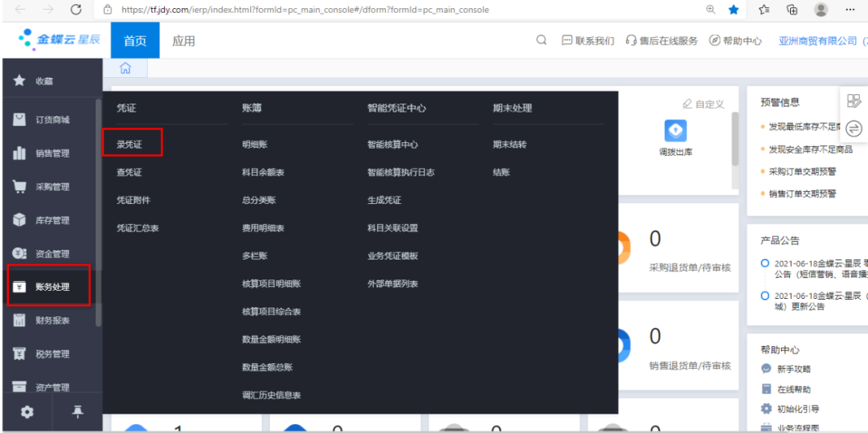Screen dimensions: 868x433
Task: Bookmark page with the star icon
Action: pos(733,10)
